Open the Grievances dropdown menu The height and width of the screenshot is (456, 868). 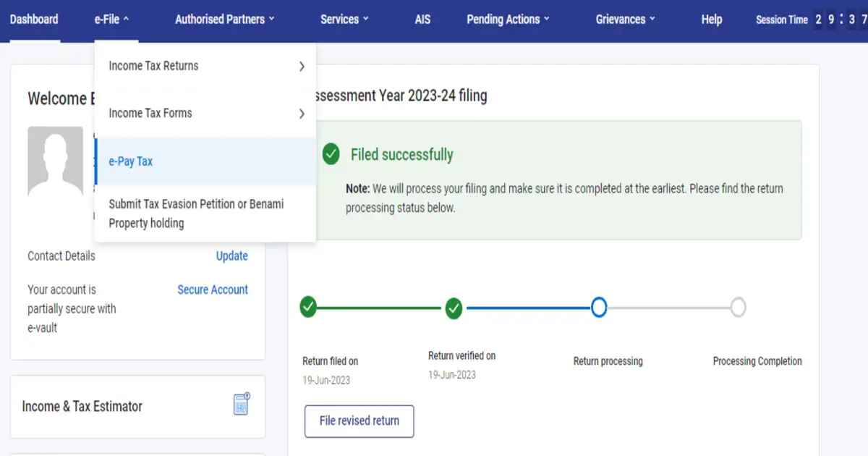pyautogui.click(x=625, y=20)
